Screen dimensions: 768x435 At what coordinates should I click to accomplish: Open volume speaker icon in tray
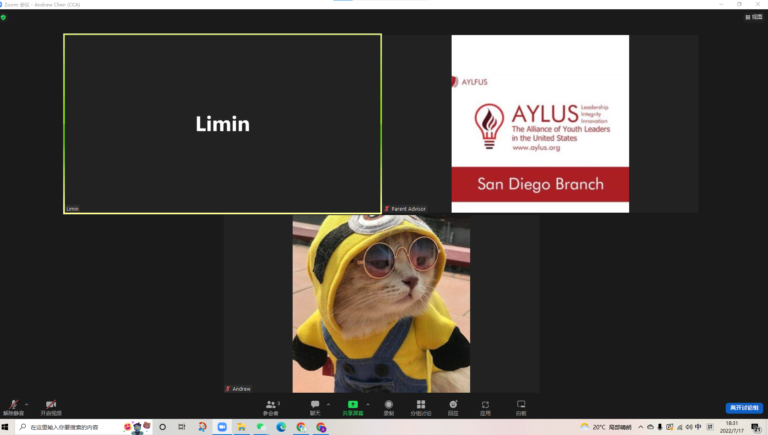tap(689, 427)
